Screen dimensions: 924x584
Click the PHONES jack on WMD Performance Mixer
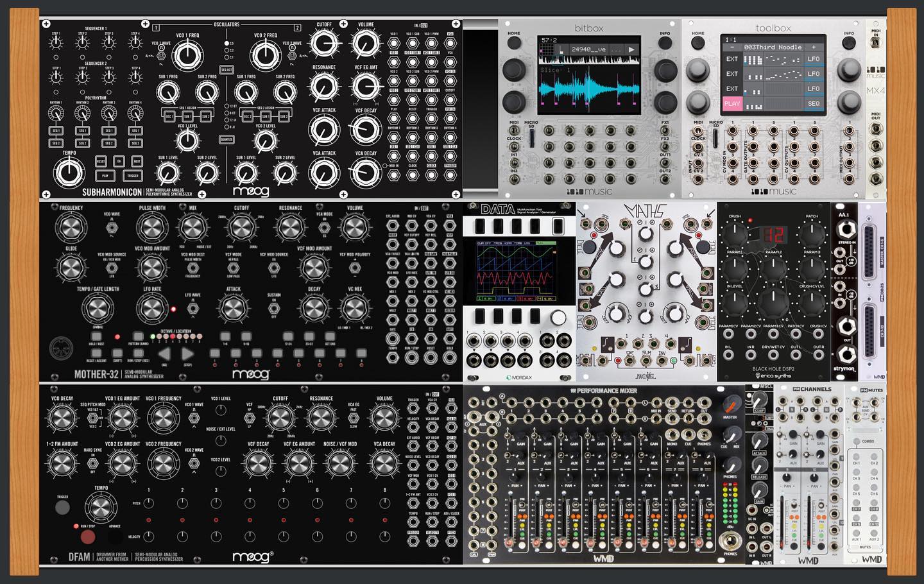(730, 540)
